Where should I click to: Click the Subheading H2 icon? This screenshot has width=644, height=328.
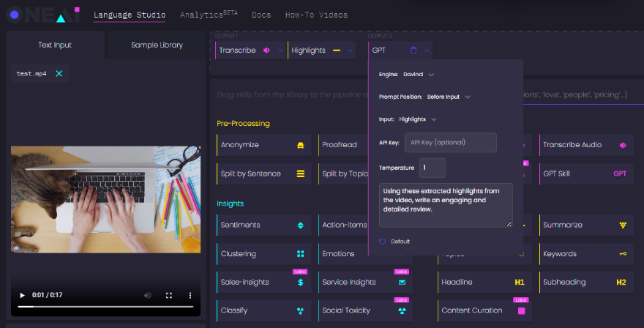click(x=621, y=282)
